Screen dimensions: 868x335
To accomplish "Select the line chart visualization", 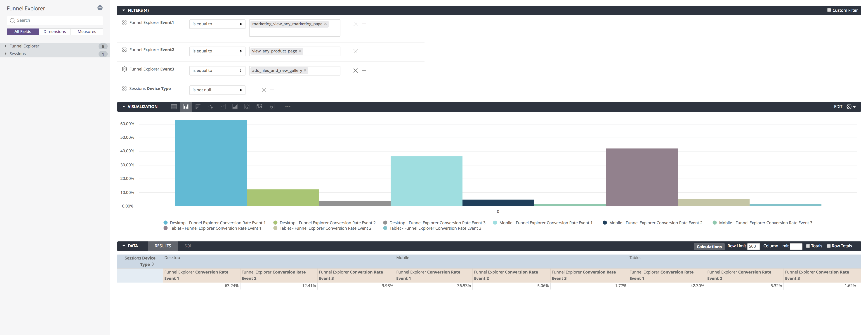I will pos(223,107).
